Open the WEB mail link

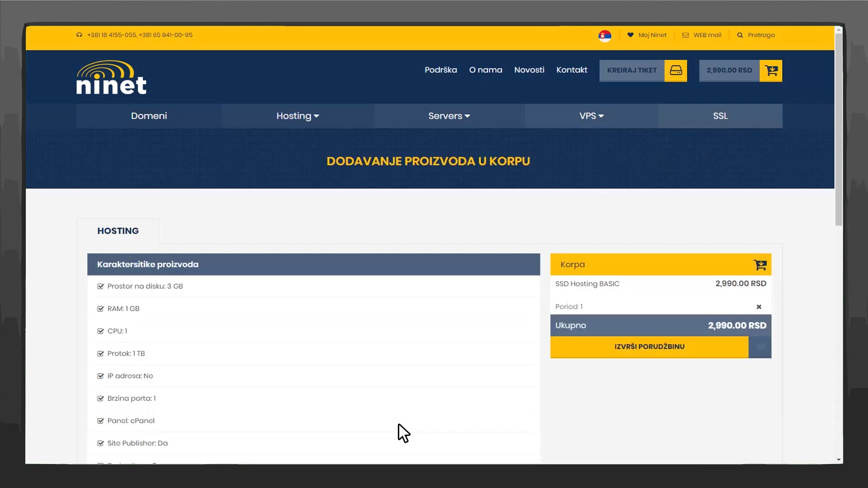(708, 35)
